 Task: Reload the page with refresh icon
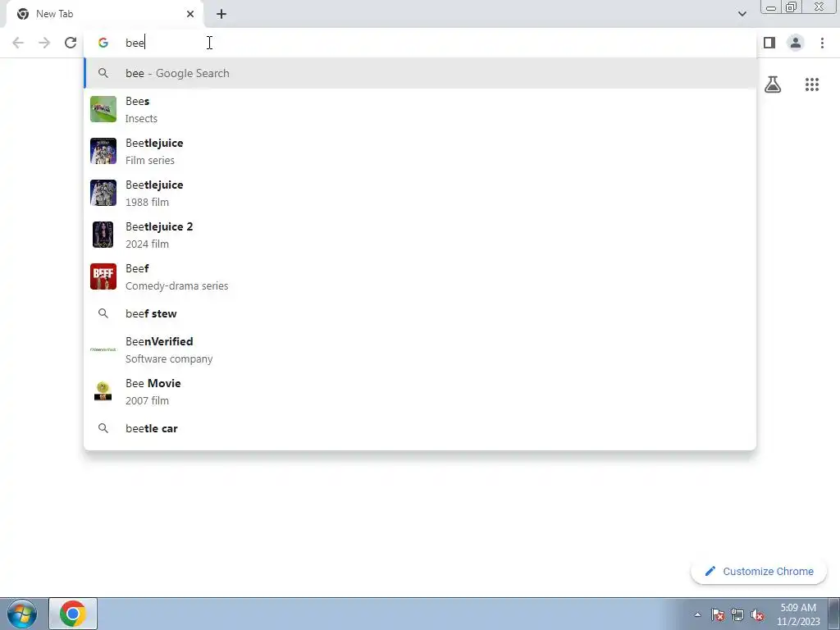71,43
